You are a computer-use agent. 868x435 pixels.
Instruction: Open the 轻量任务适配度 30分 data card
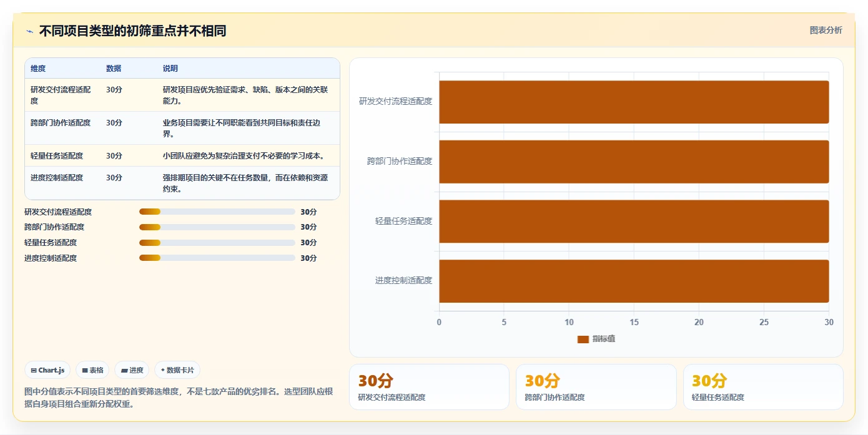(x=763, y=387)
